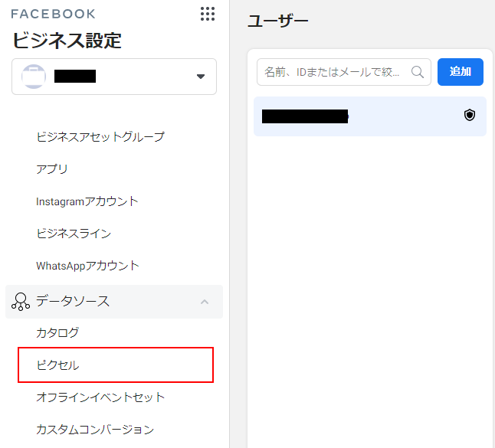Viewport: 495px width, 448px height.
Task: Select WhatsAppアカウント in the sidebar
Action: click(x=87, y=266)
